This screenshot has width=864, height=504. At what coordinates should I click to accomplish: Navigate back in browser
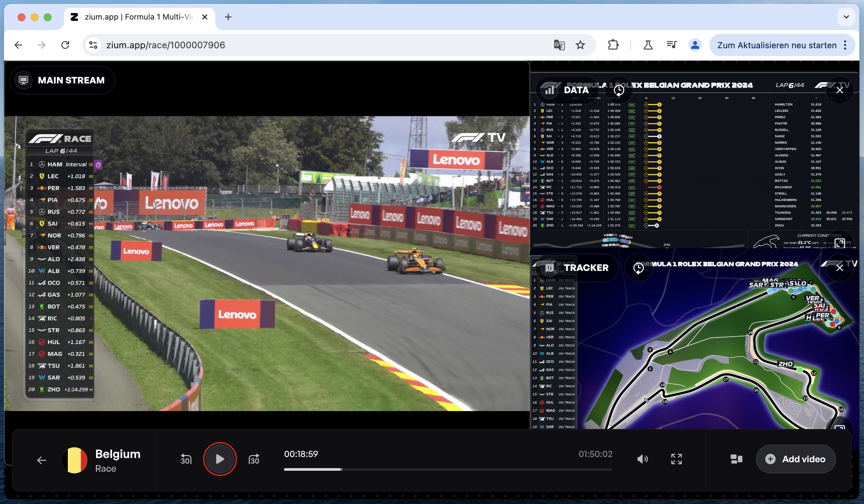tap(19, 45)
